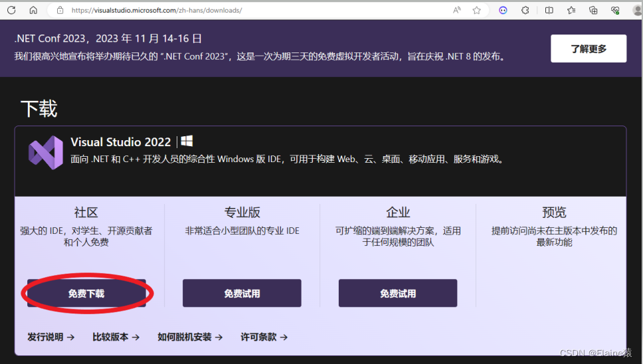Click the Visual Studio 2022 title
Viewport: 643px width, 364px height.
121,142
